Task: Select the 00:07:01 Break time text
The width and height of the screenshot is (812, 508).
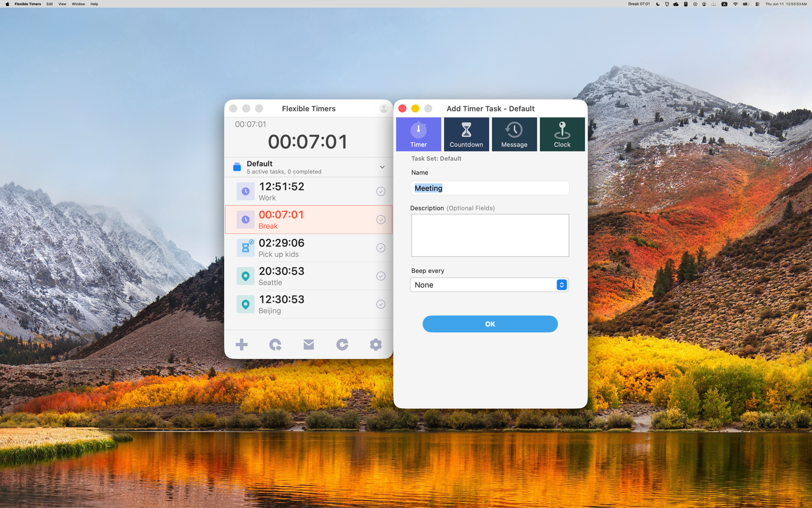Action: tap(281, 214)
